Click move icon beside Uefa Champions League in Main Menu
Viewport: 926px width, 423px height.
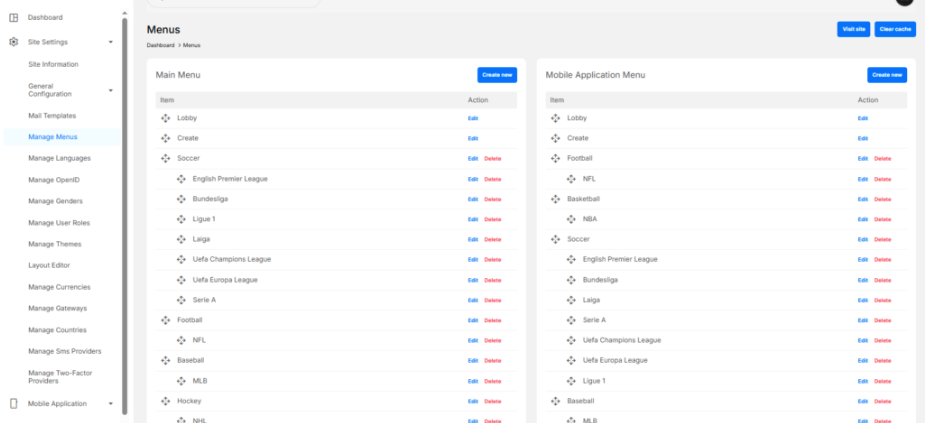181,259
